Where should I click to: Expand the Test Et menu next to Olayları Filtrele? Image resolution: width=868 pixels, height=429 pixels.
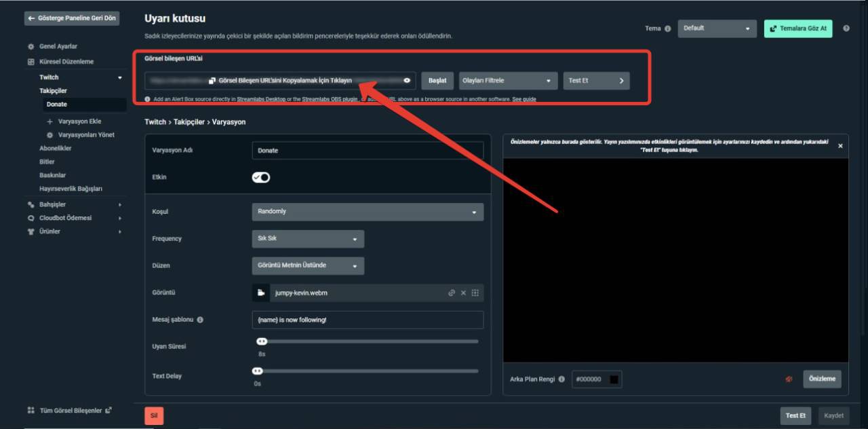click(596, 81)
